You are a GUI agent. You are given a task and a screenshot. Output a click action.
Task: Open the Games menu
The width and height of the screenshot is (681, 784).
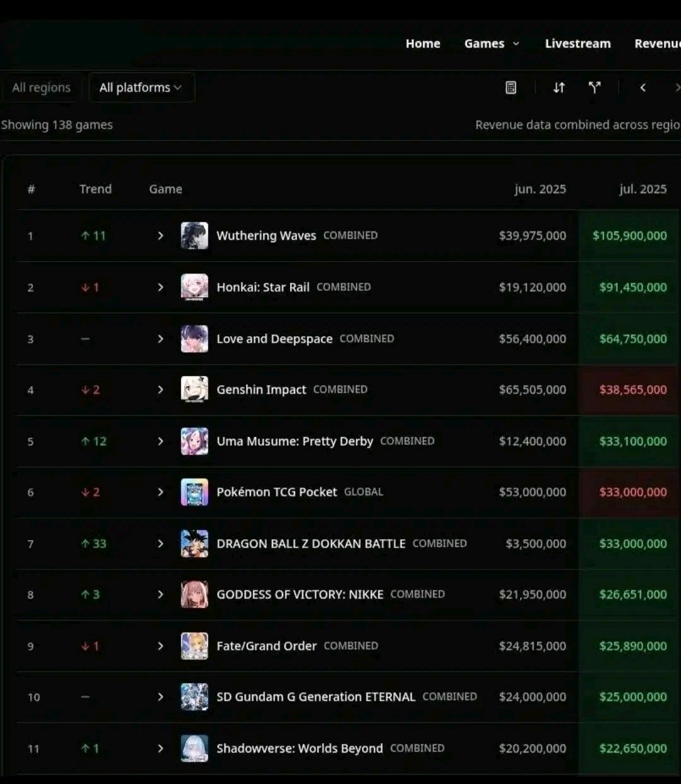492,44
